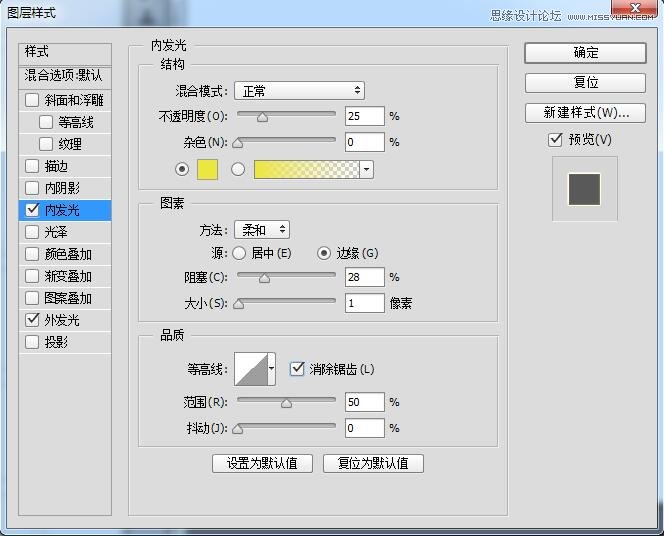Image resolution: width=664 pixels, height=536 pixels.
Task: Click the 大小 value field showing 1
Action: point(365,303)
